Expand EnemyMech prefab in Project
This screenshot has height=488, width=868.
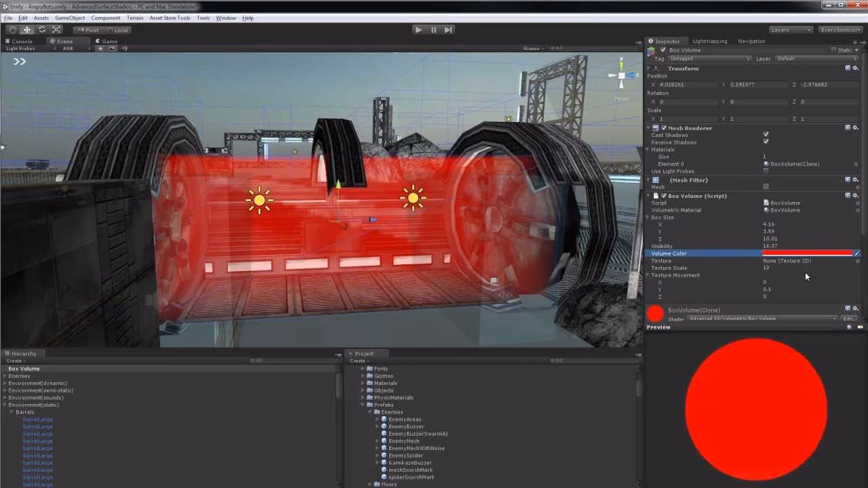point(377,441)
